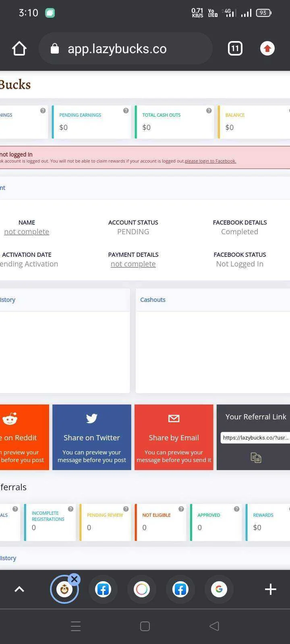The width and height of the screenshot is (290, 644).
Task: Click 'Completed' under Facebook Details
Action: [x=240, y=232]
